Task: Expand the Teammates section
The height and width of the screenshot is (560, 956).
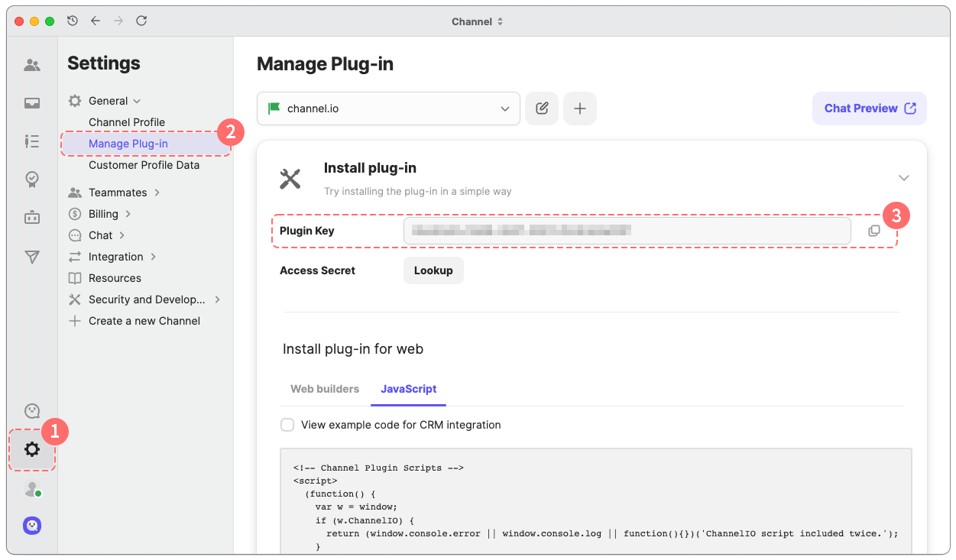Action: [157, 193]
